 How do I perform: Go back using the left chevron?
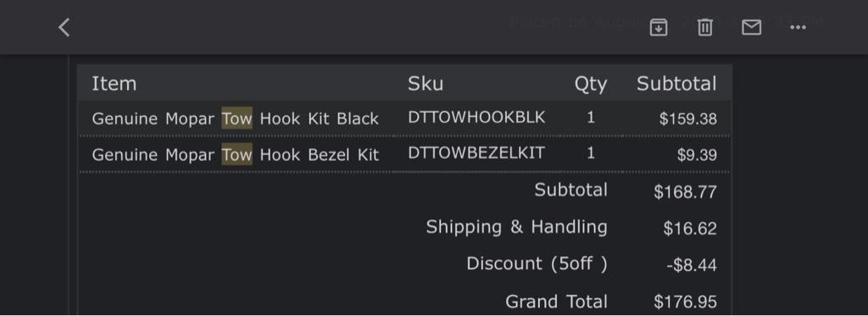(x=64, y=27)
